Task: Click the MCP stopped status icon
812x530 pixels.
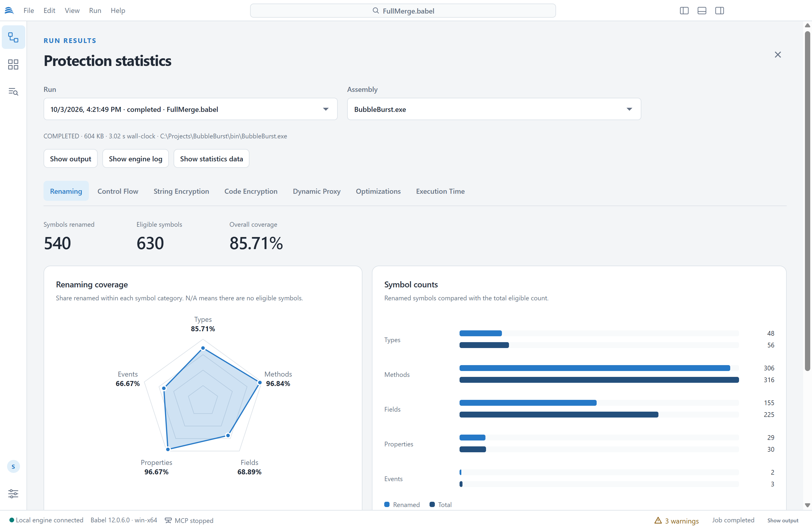Action: point(168,521)
